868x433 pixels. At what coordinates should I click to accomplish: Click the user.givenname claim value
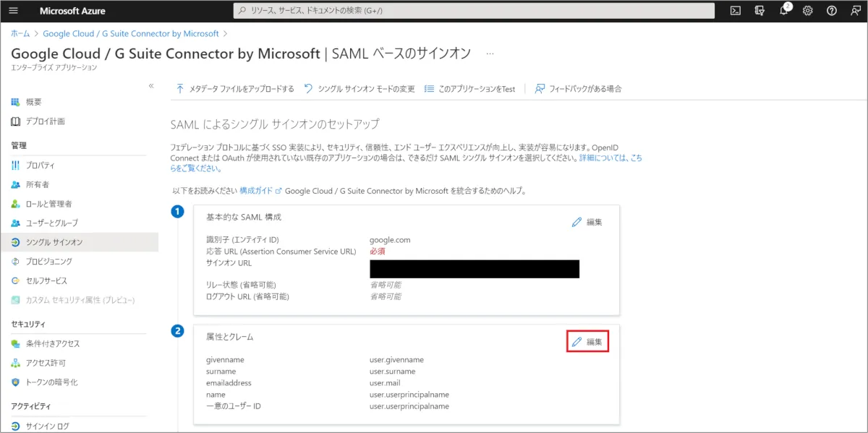396,359
